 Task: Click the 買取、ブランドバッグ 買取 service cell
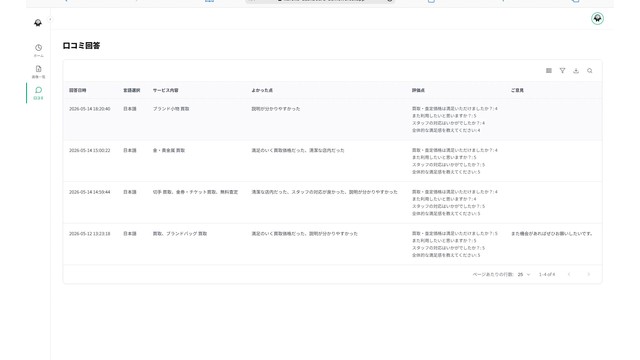point(180,234)
